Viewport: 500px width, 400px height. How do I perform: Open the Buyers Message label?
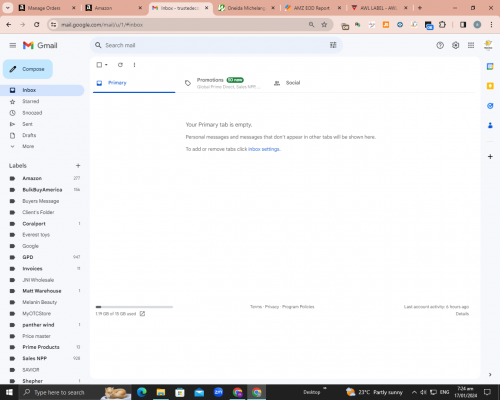click(x=41, y=201)
